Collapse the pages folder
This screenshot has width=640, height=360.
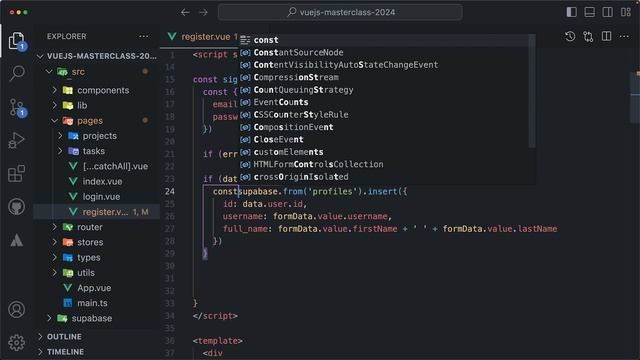pyautogui.click(x=97, y=121)
